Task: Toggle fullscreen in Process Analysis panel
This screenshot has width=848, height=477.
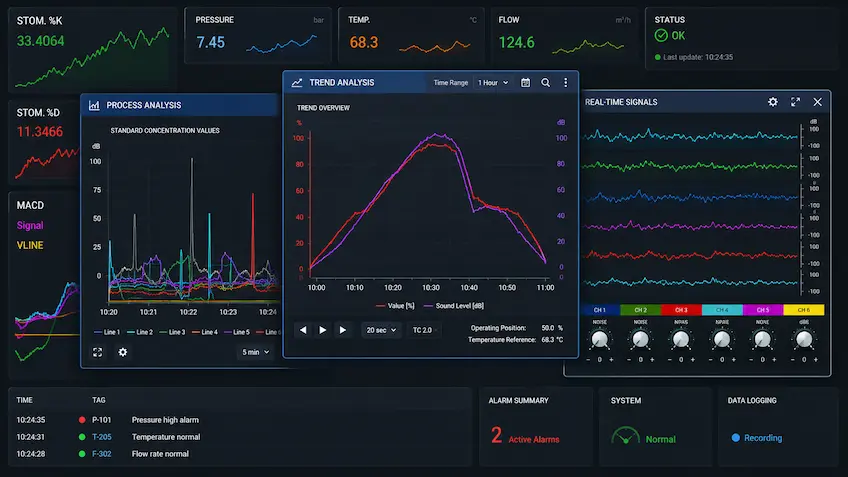Action: [97, 352]
